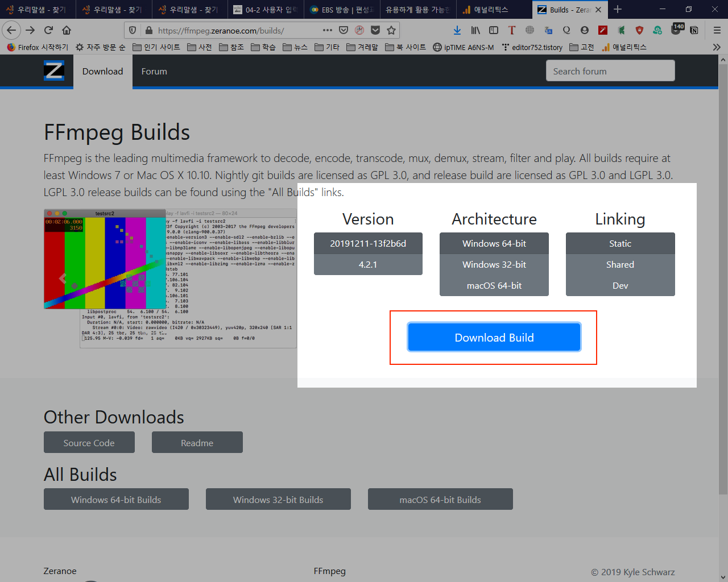Image resolution: width=728 pixels, height=582 pixels.
Task: Click the gray globe extension icon
Action: click(x=530, y=30)
